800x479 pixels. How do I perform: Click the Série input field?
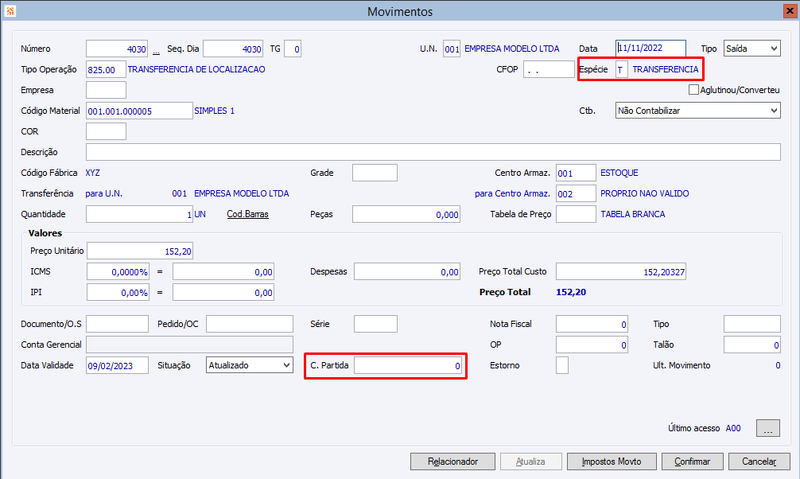coord(376,324)
